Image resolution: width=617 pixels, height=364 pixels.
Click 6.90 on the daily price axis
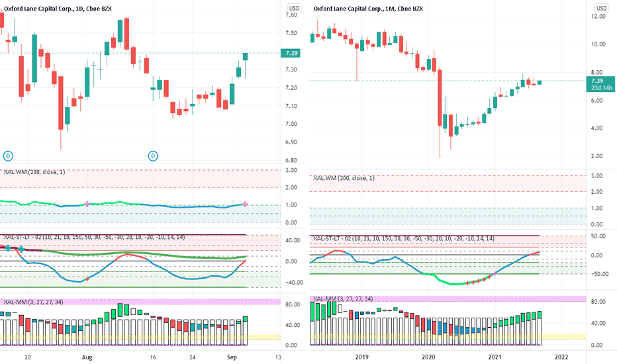[291, 142]
